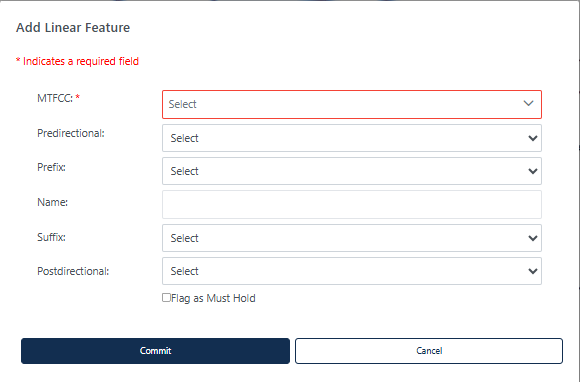Click 'Select' text in the Suffix combo box

184,238
